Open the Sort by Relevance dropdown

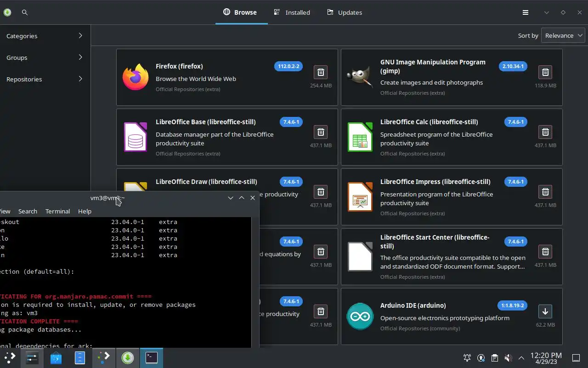563,35
